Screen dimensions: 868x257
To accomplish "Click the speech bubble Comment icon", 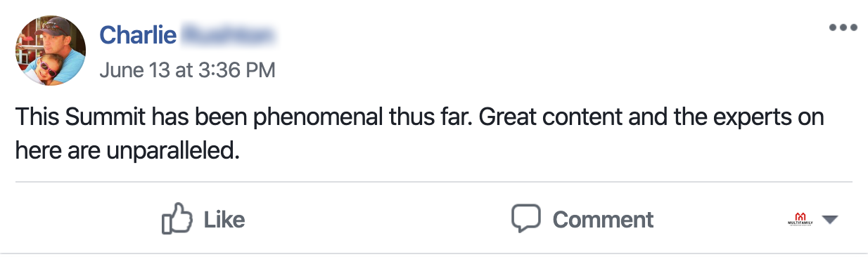I will click(x=526, y=219).
